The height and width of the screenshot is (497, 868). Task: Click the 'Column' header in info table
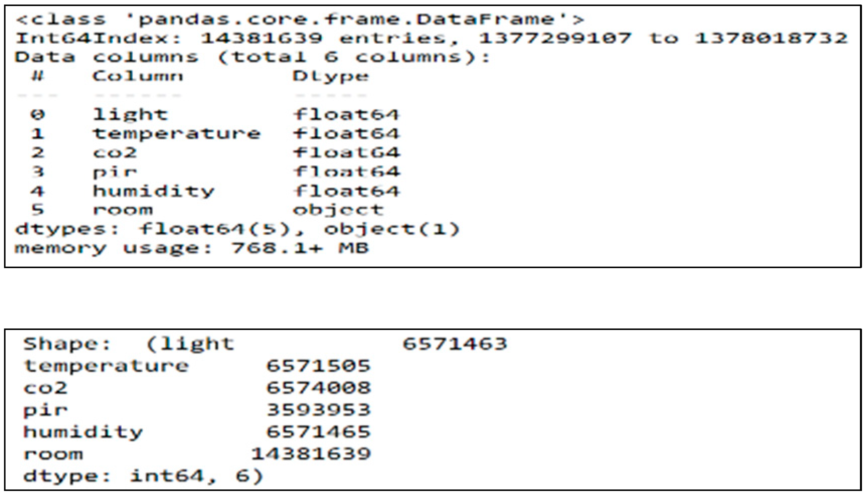click(137, 76)
